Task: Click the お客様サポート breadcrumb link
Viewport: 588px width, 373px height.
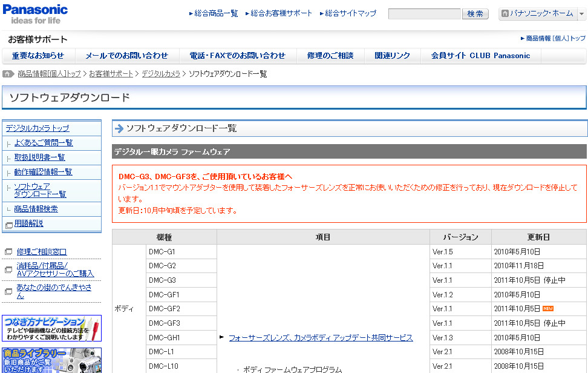Action: click(111, 74)
